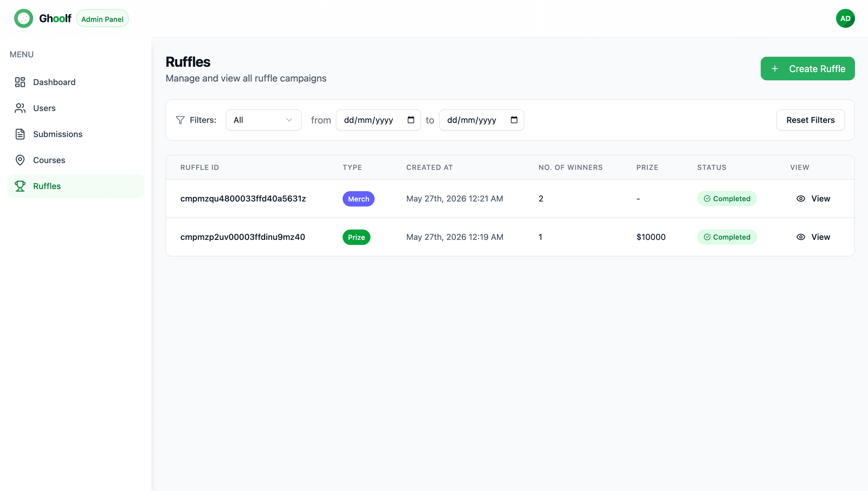This screenshot has height=491, width=868.
Task: Click the VIEW column header
Action: [799, 167]
